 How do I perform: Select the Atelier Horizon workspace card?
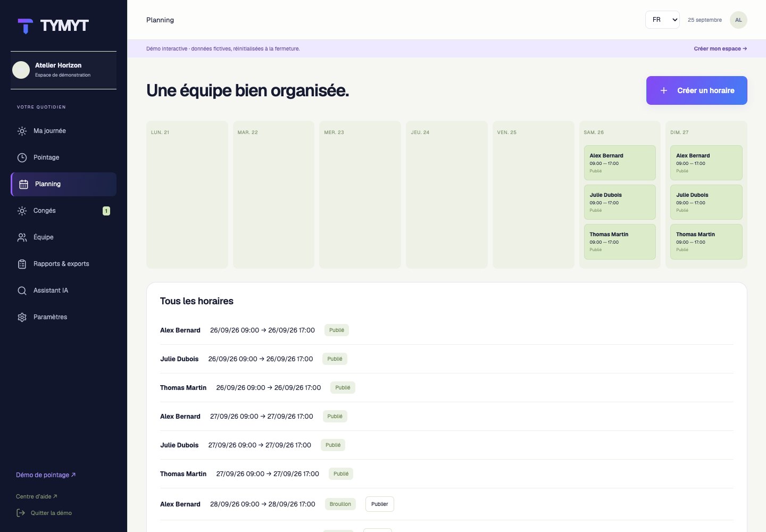pos(63,70)
